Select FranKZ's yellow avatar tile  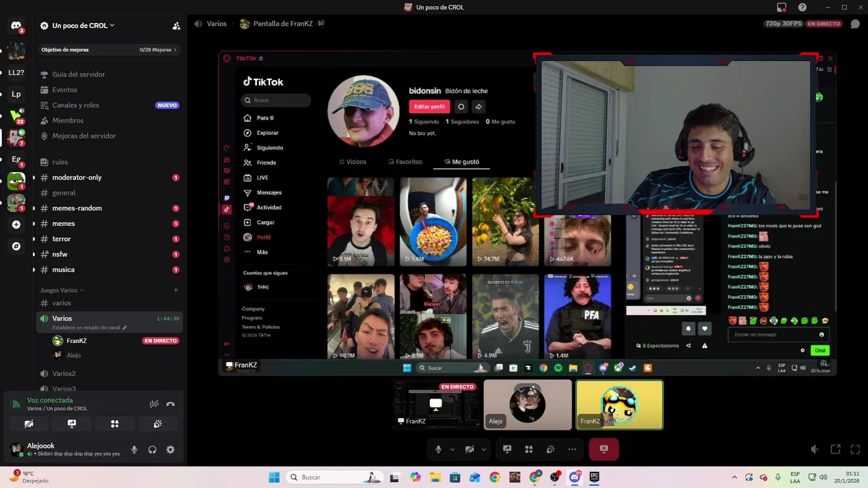pos(619,405)
